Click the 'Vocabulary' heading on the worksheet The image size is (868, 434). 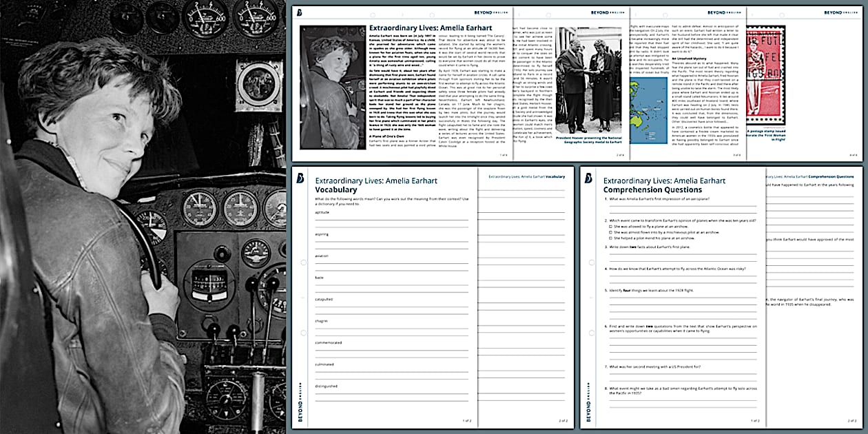point(336,189)
